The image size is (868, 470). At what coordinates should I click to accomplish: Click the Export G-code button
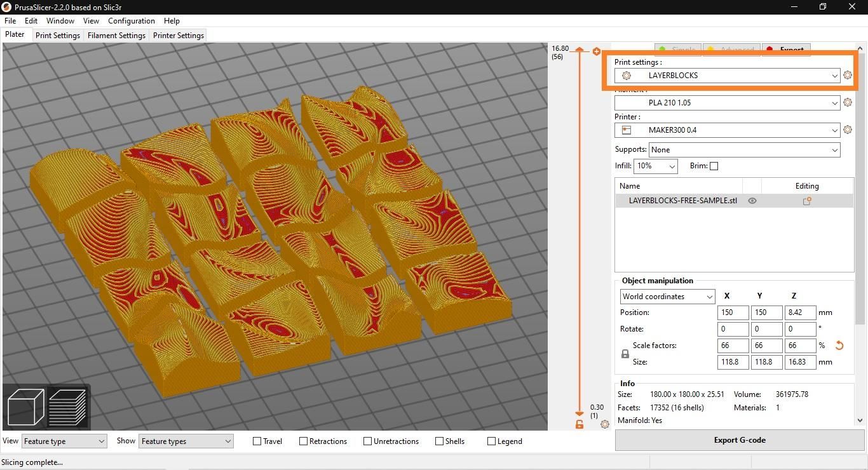[x=739, y=440]
